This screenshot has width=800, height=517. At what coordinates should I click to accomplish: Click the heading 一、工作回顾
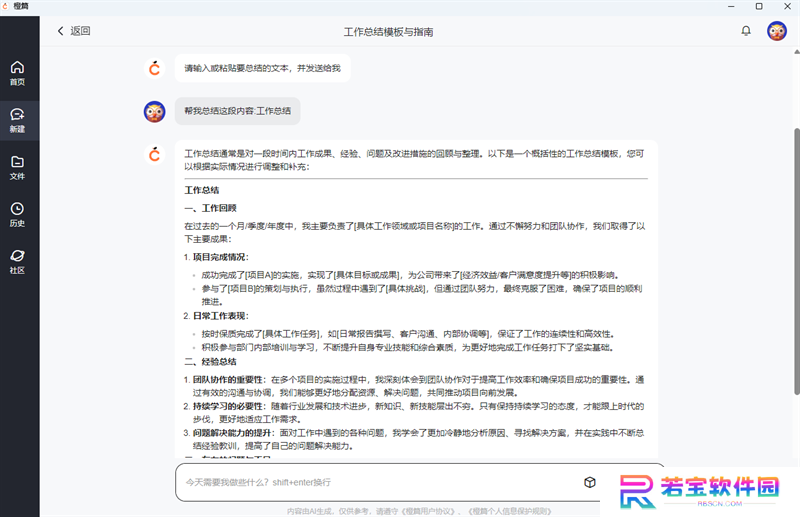(210, 208)
